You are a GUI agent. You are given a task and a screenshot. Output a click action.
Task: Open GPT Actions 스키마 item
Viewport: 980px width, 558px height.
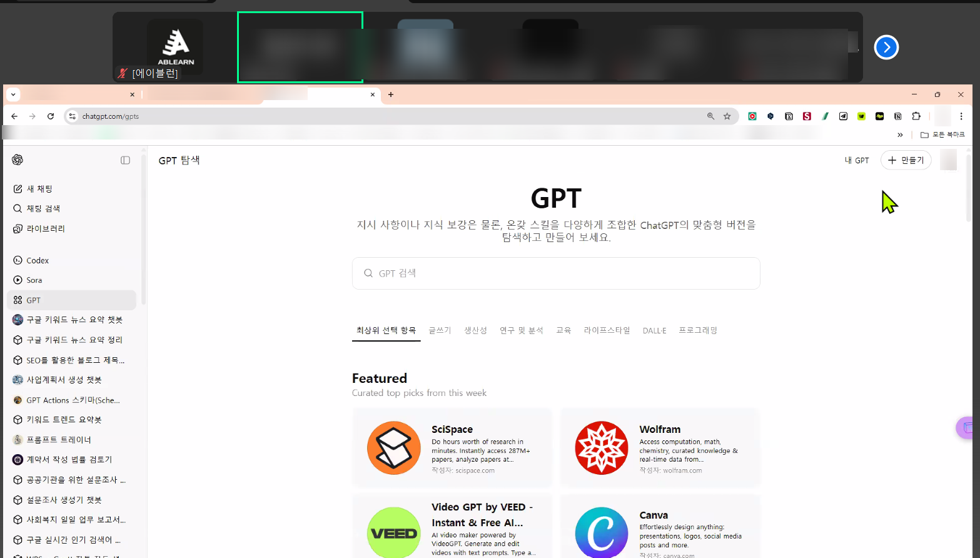pos(72,400)
